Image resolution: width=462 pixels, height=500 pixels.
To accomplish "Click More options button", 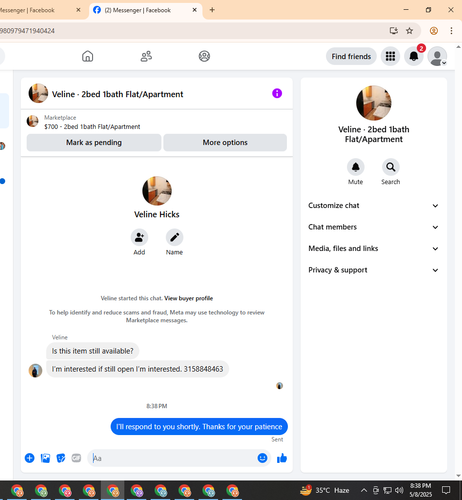I will (225, 143).
